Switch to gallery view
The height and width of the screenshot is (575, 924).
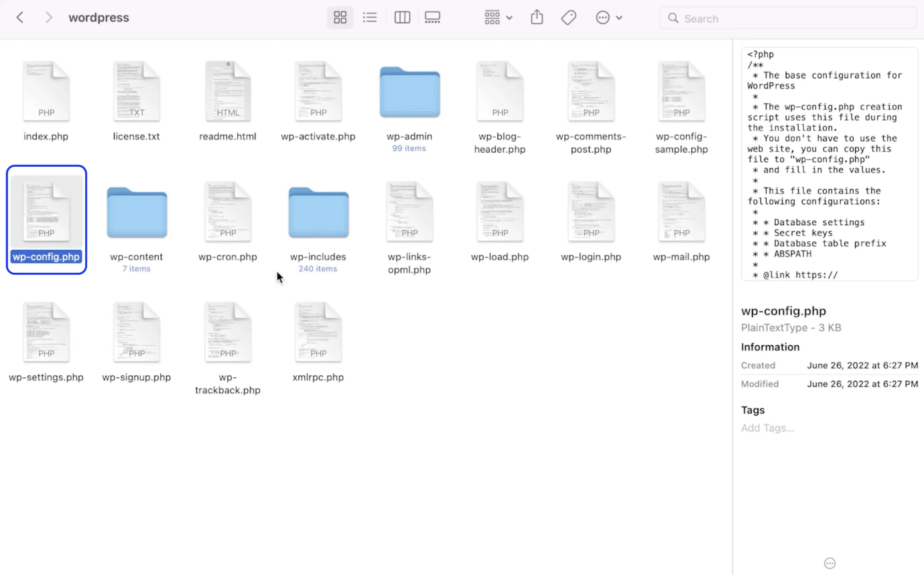[x=433, y=17]
